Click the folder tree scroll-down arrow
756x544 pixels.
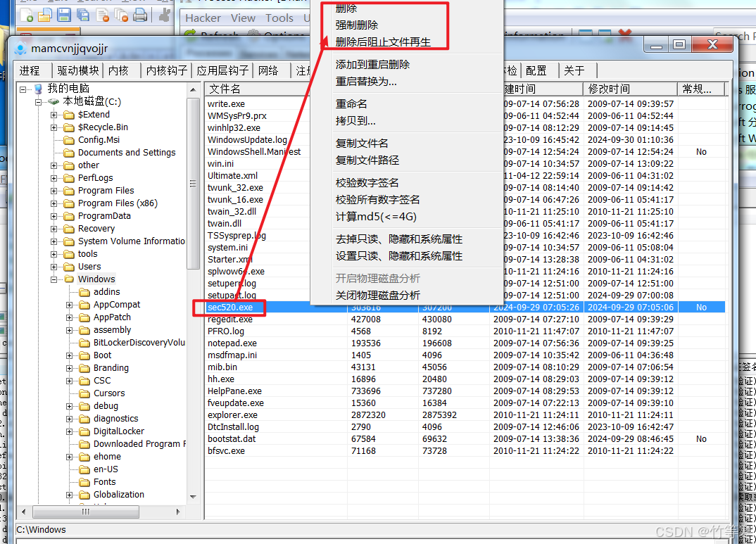click(194, 497)
